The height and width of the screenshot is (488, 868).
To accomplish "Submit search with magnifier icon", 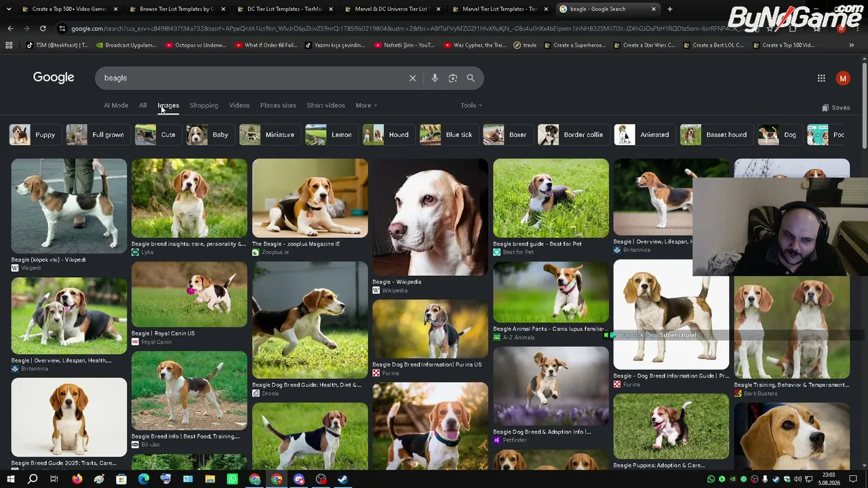I will pyautogui.click(x=471, y=78).
